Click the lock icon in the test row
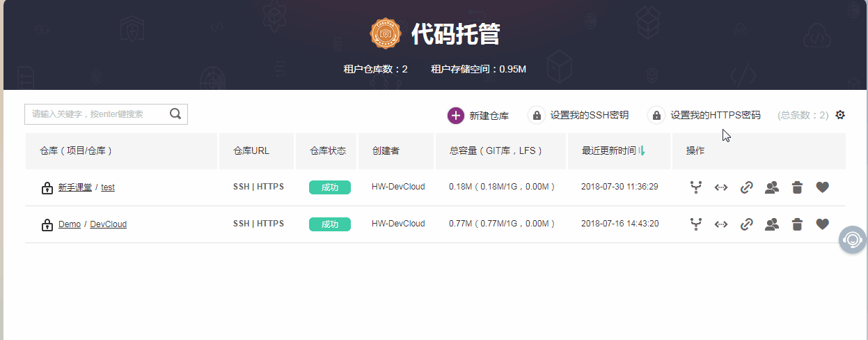Screen dimensions: 868x340 point(47,188)
